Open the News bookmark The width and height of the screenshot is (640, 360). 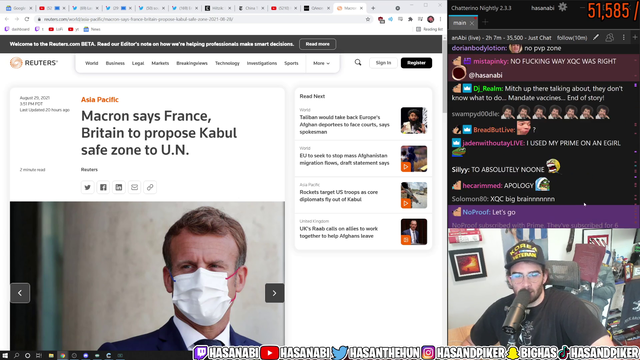pyautogui.click(x=92, y=29)
